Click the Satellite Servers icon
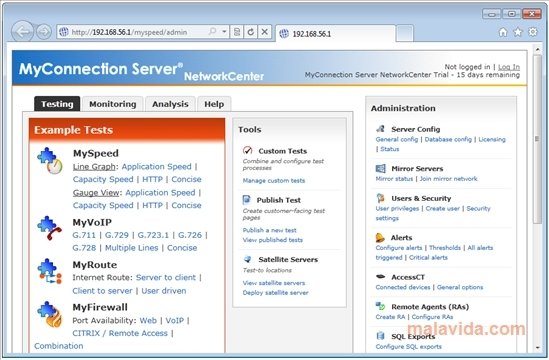Image resolution: width=549 pixels, height=360 pixels. pyautogui.click(x=248, y=259)
